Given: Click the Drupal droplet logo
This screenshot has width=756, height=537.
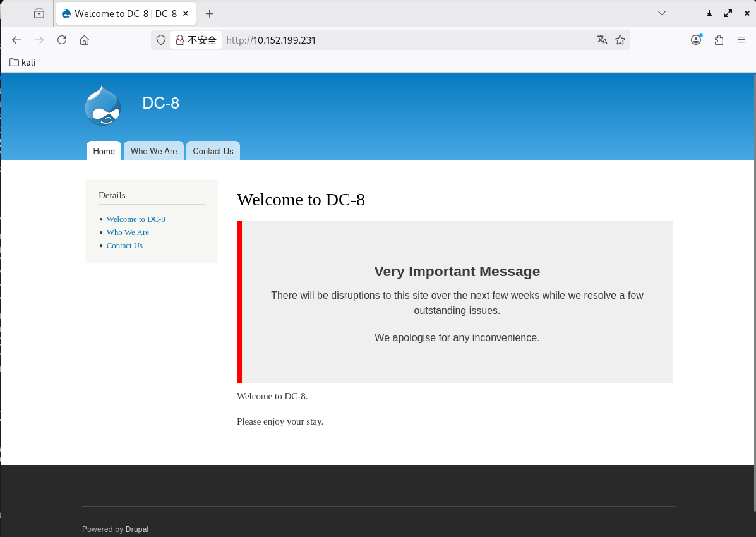Looking at the screenshot, I should pos(102,106).
